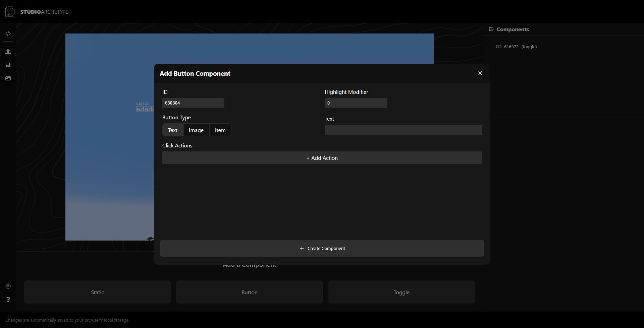Image resolution: width=644 pixels, height=328 pixels.
Task: Click the toggle icon beside 616972
Action: click(499, 47)
